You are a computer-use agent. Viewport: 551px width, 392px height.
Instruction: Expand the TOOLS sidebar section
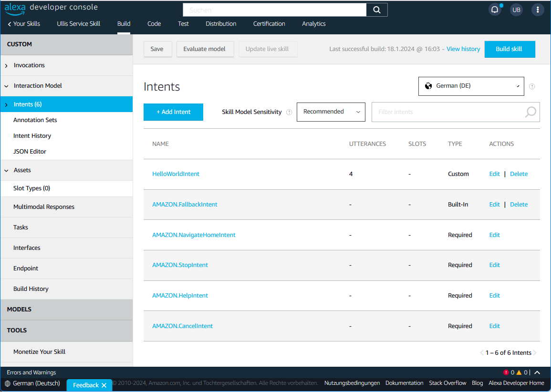coord(66,330)
